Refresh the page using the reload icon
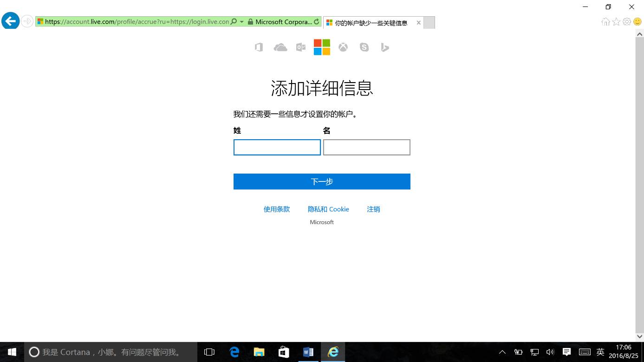The width and height of the screenshot is (644, 362). pyautogui.click(x=316, y=21)
